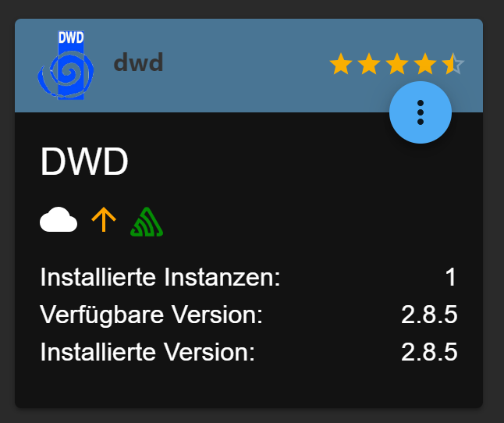Image resolution: width=504 pixels, height=423 pixels.
Task: Click the Installierte Instanzen label
Action: click(x=160, y=277)
